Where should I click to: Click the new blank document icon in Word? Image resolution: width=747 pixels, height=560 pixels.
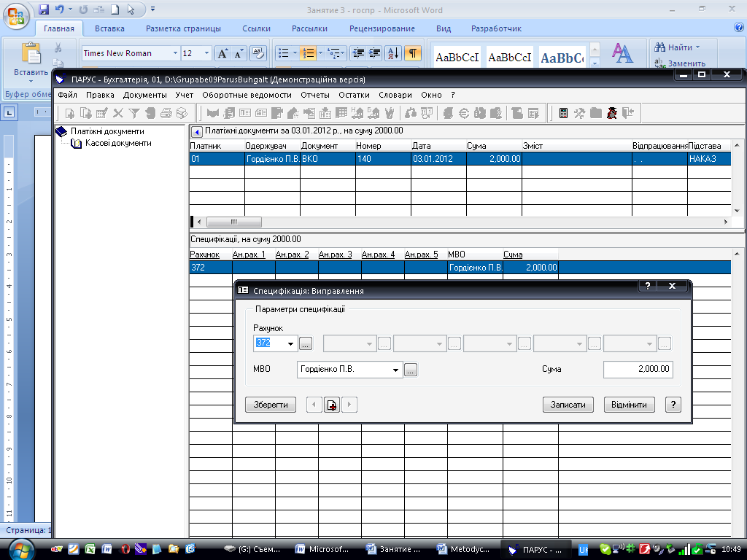click(115, 9)
